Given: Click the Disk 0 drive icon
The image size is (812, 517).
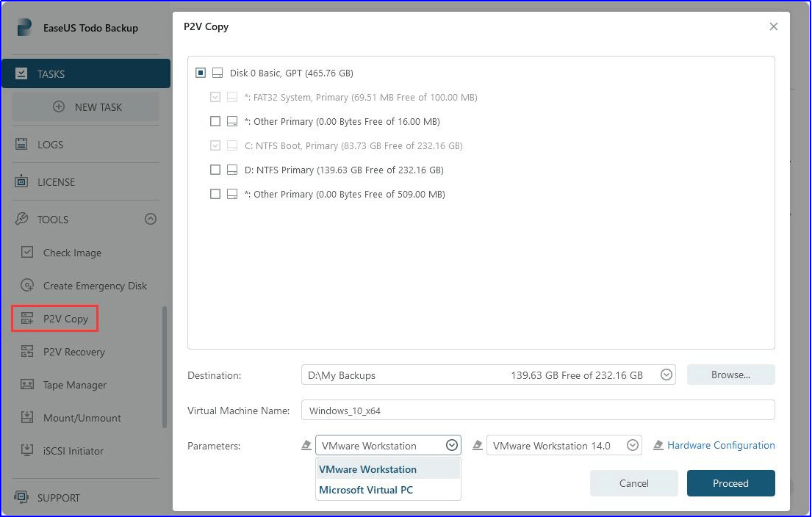Looking at the screenshot, I should [218, 73].
